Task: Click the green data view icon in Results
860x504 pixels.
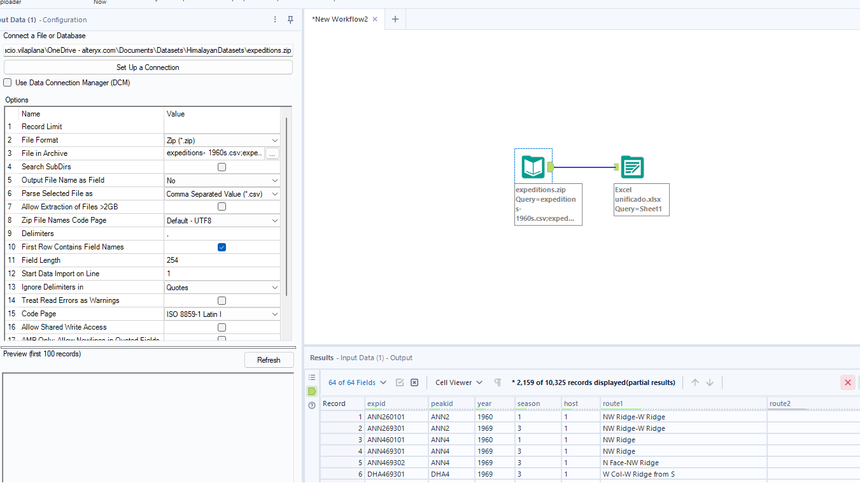Action: (311, 391)
